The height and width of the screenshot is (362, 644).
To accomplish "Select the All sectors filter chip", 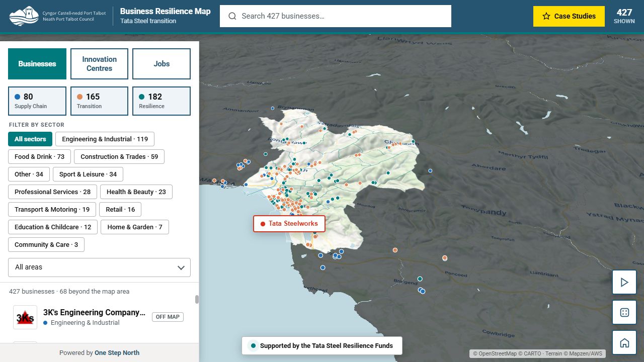I will click(30, 139).
